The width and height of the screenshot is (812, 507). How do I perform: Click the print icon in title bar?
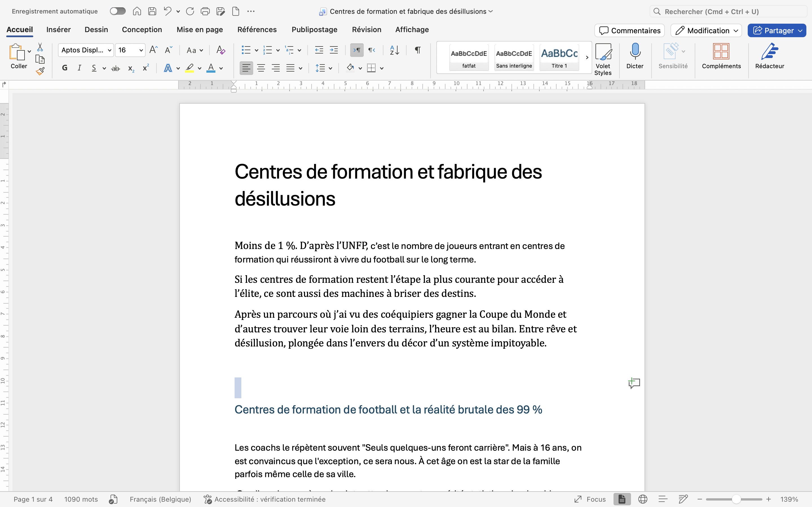coord(205,11)
